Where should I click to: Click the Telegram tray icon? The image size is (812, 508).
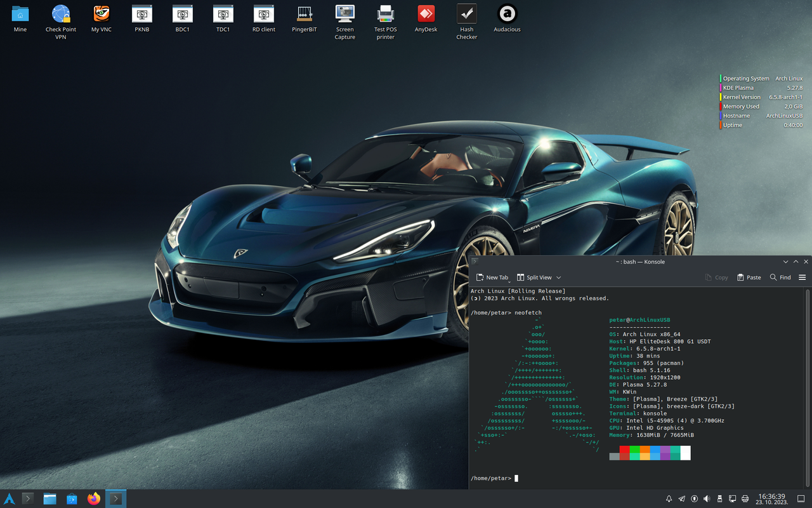pyautogui.click(x=681, y=499)
